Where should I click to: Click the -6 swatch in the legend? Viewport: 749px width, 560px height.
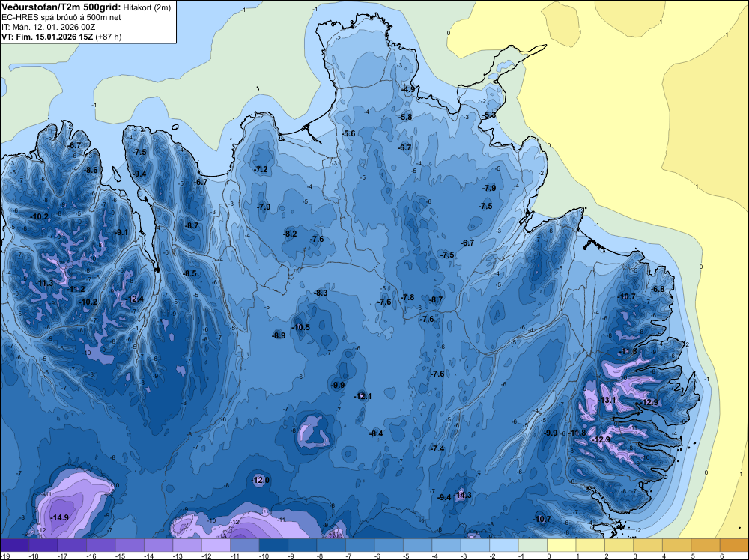388,545
